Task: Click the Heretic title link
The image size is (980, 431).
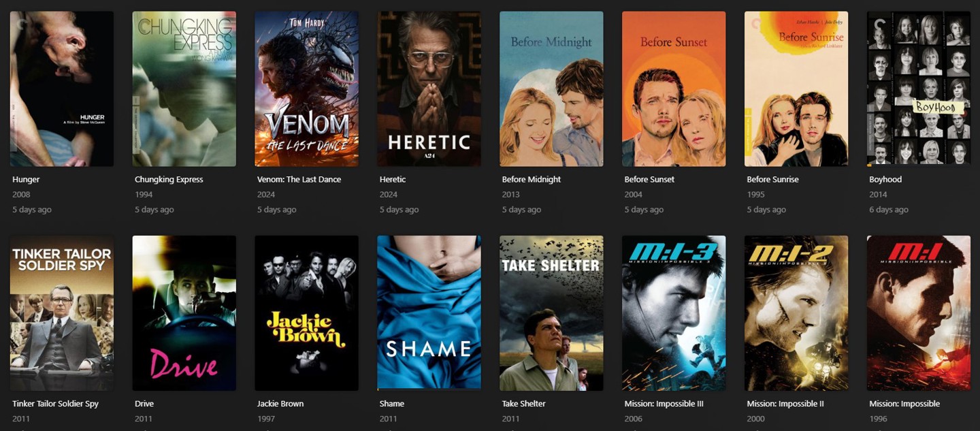Action: (x=393, y=180)
